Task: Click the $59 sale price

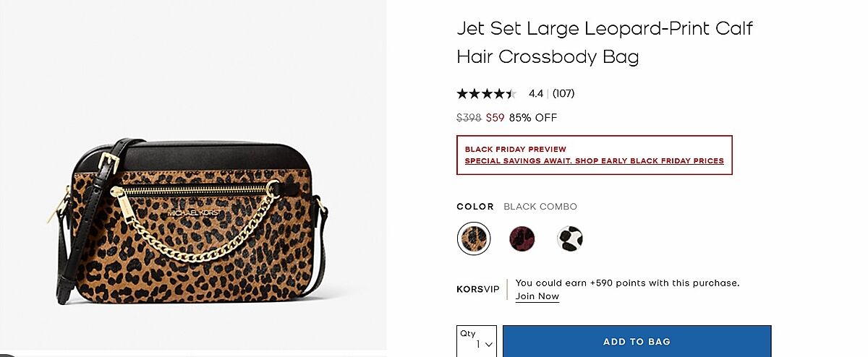Action: click(495, 117)
